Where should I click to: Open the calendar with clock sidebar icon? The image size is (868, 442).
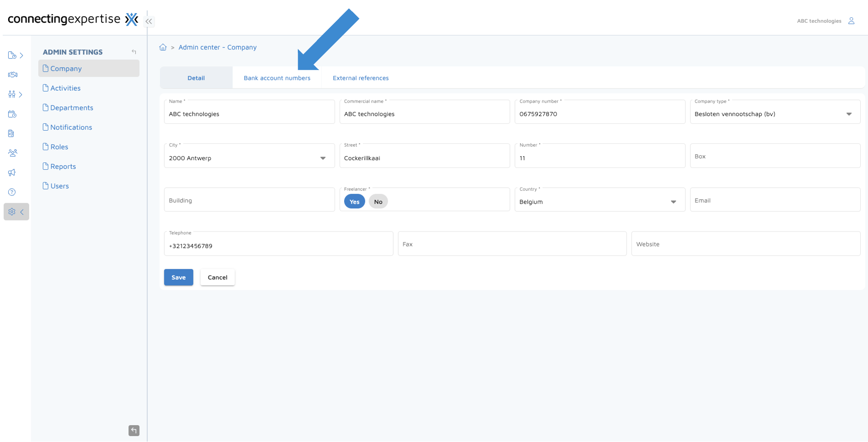12,114
